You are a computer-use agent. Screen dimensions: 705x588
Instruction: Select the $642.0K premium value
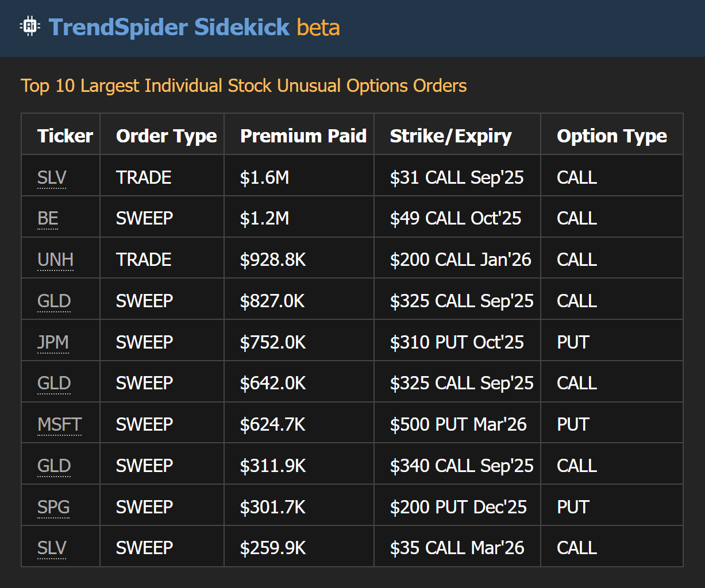coord(273,383)
